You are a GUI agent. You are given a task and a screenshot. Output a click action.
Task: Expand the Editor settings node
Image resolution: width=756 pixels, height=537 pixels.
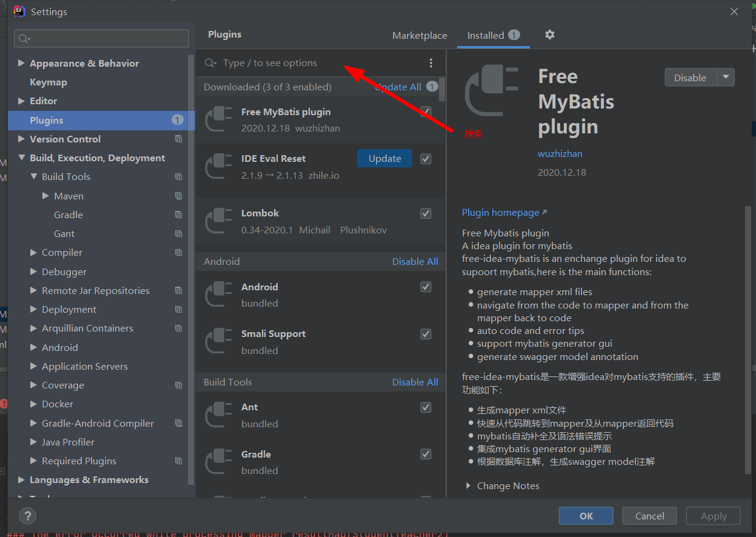pos(22,101)
